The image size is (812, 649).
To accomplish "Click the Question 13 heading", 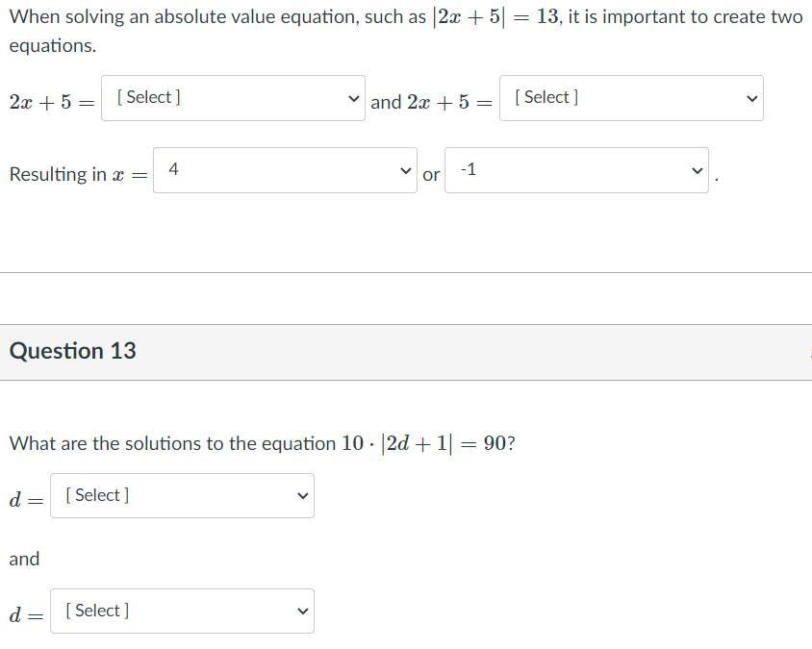I will (x=73, y=351).
